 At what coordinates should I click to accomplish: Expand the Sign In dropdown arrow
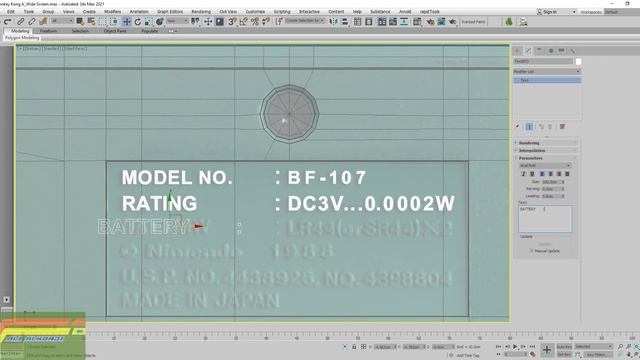click(x=574, y=12)
